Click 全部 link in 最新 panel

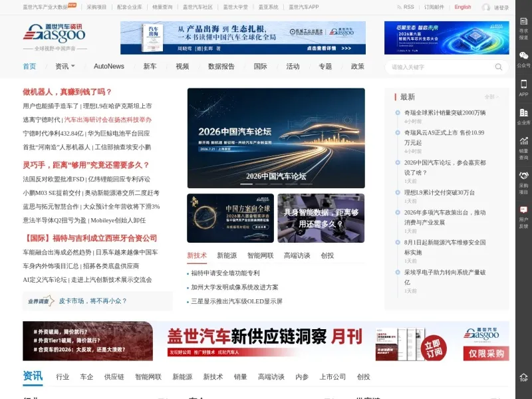click(491, 97)
